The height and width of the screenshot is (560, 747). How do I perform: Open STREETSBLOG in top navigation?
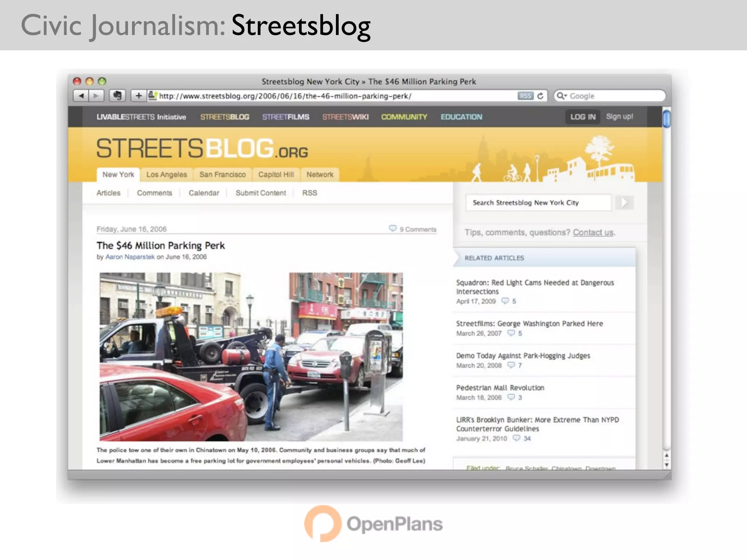225,117
